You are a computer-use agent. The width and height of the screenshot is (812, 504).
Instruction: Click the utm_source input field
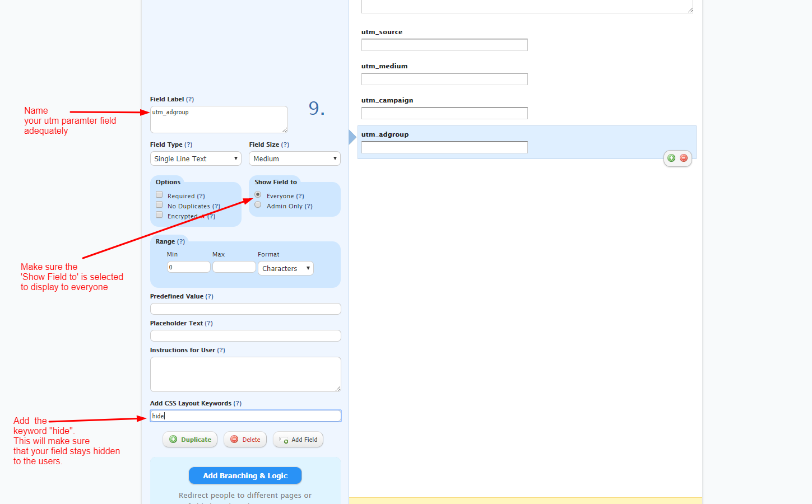[444, 44]
